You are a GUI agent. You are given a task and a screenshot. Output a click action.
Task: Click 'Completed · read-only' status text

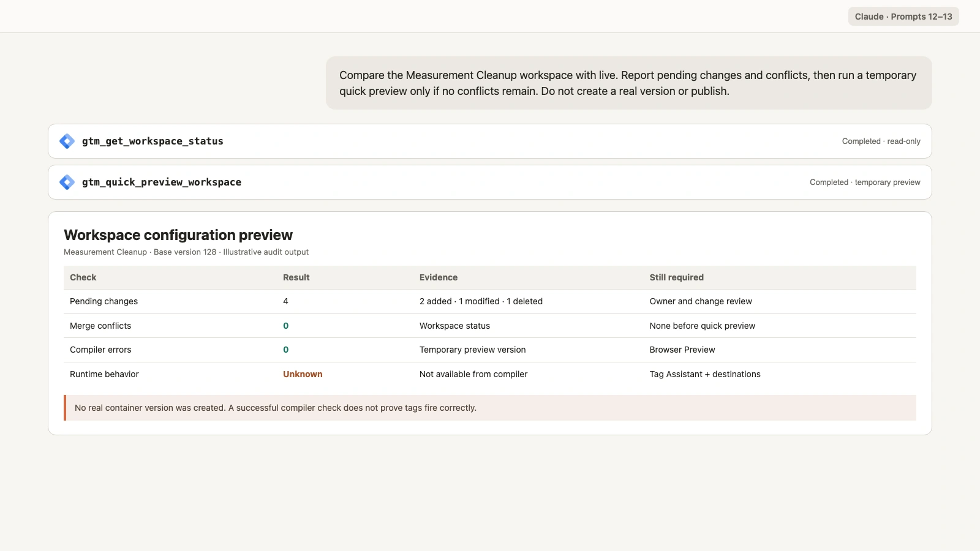(881, 141)
